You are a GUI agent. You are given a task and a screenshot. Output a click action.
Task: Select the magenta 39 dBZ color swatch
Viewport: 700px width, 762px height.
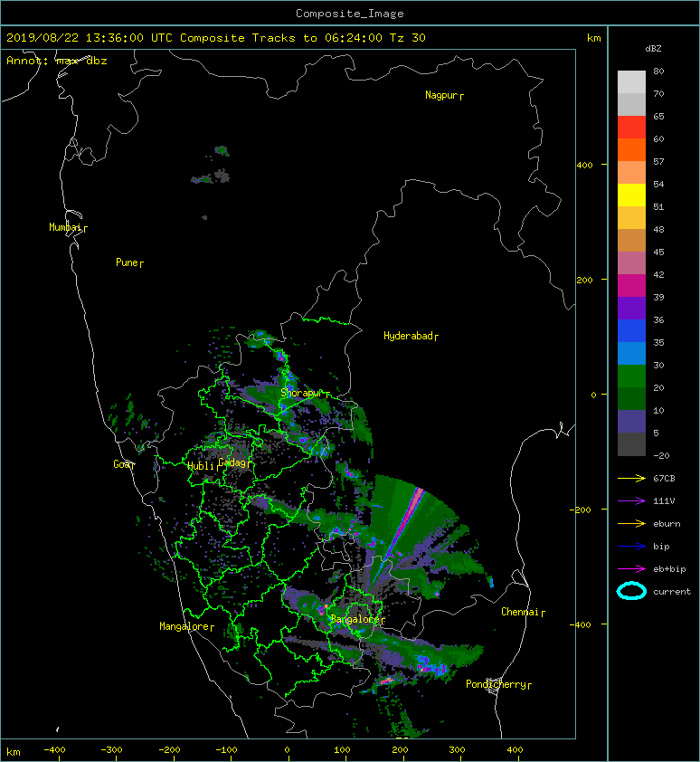631,286
